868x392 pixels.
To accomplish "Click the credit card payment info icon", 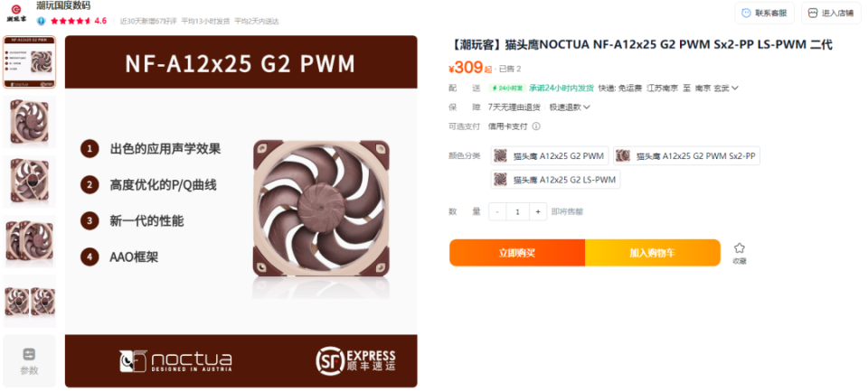I will 535,126.
